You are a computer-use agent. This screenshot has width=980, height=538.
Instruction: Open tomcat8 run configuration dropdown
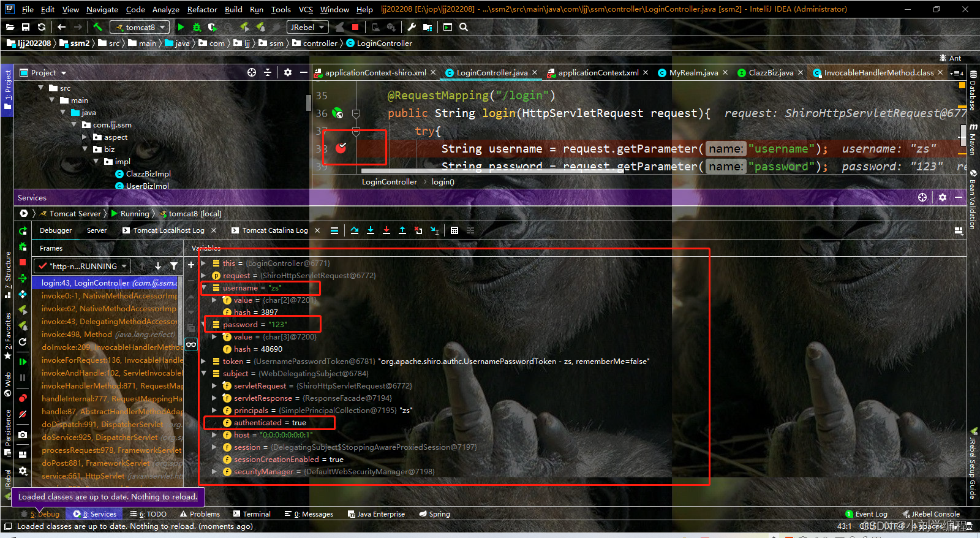(140, 27)
